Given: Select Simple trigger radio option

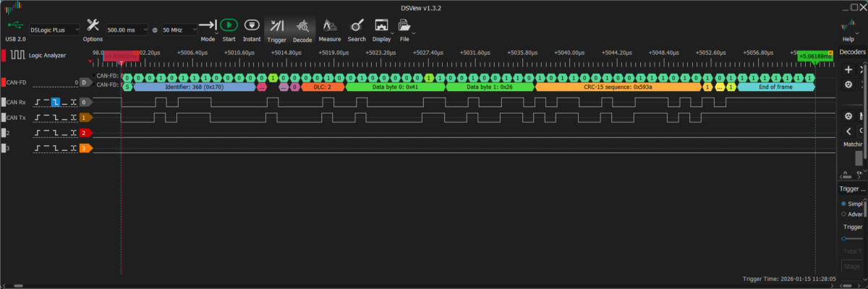Looking at the screenshot, I should pos(844,204).
